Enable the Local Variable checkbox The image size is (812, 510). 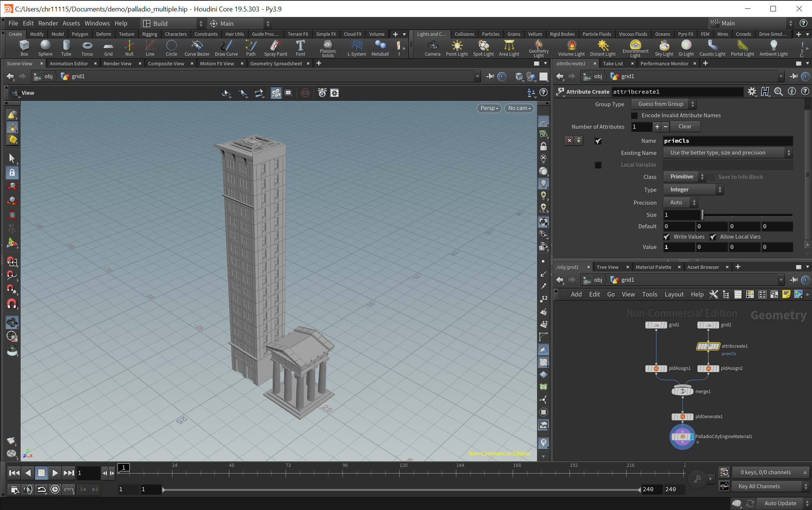tap(598, 165)
